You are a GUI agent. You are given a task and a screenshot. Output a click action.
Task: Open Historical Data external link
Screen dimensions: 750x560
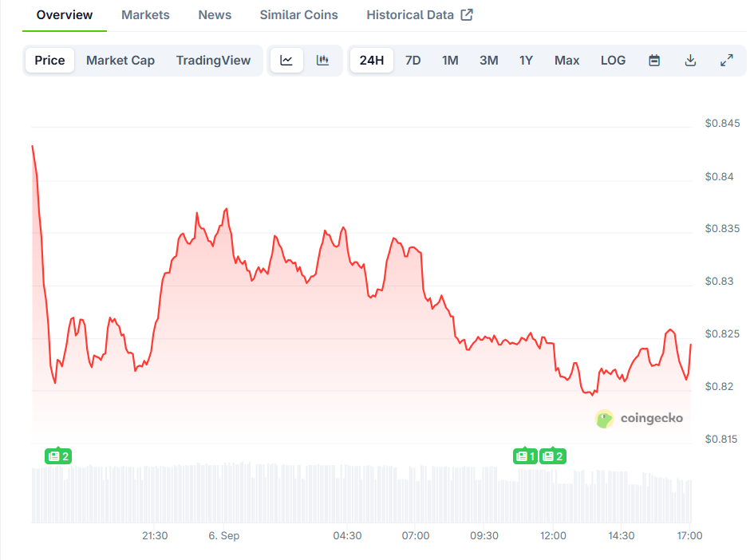(420, 15)
